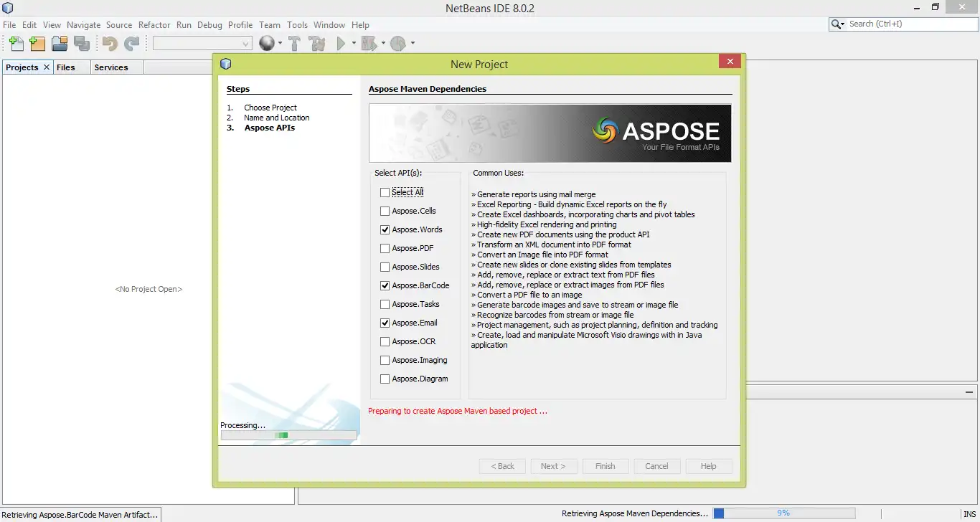Click the New File toolbar icon
This screenshot has width=980, height=522.
15,44
